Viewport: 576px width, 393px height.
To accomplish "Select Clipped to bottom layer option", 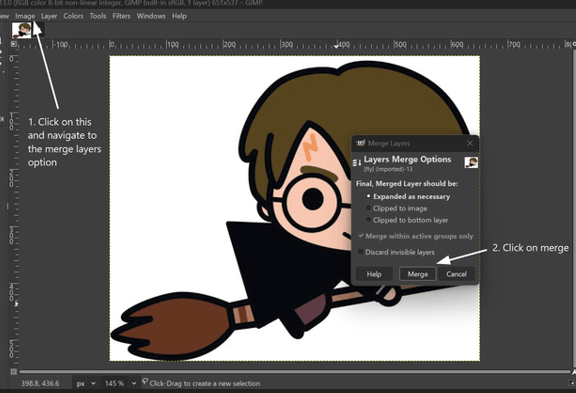I will [x=407, y=220].
